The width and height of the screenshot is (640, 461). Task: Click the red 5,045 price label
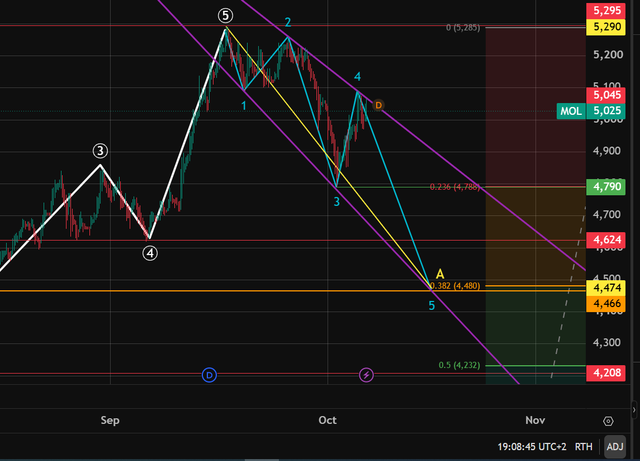[x=606, y=95]
